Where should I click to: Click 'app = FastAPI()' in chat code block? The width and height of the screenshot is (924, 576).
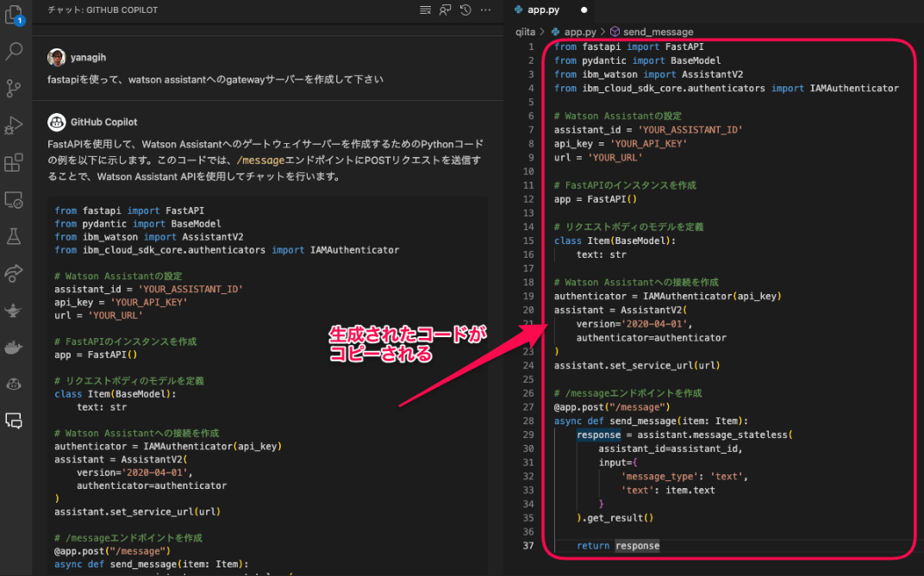[96, 354]
